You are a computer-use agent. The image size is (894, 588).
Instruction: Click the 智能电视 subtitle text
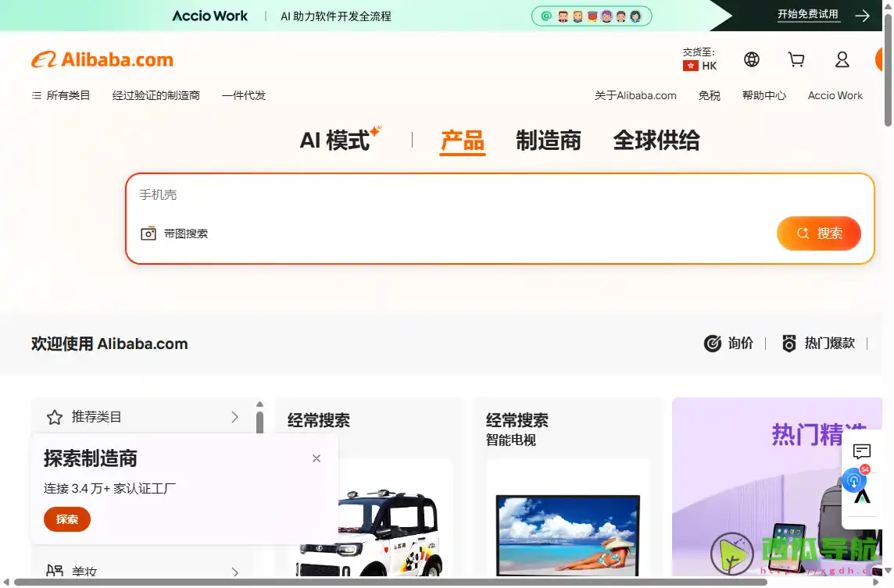[x=511, y=440]
